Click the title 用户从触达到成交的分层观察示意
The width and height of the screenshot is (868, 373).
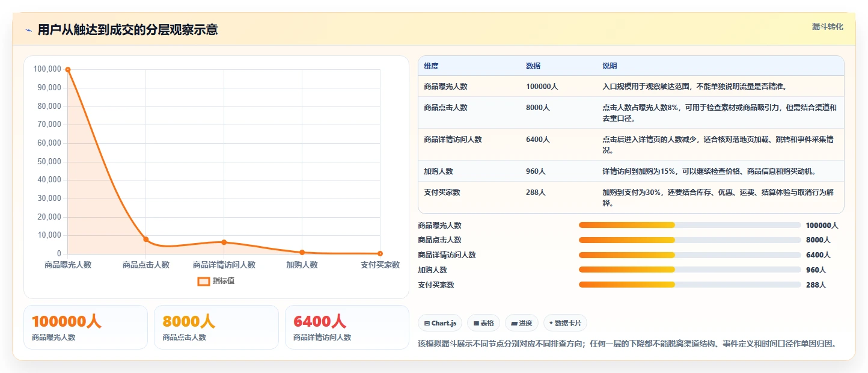coord(127,30)
